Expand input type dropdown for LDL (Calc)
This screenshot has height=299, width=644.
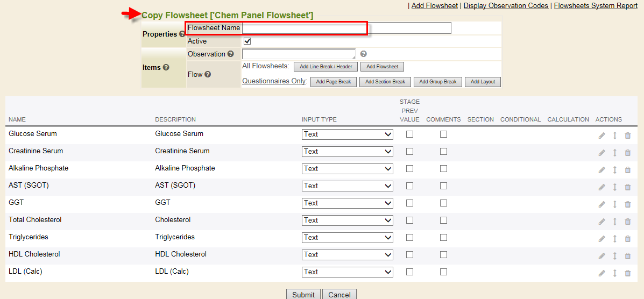(348, 272)
